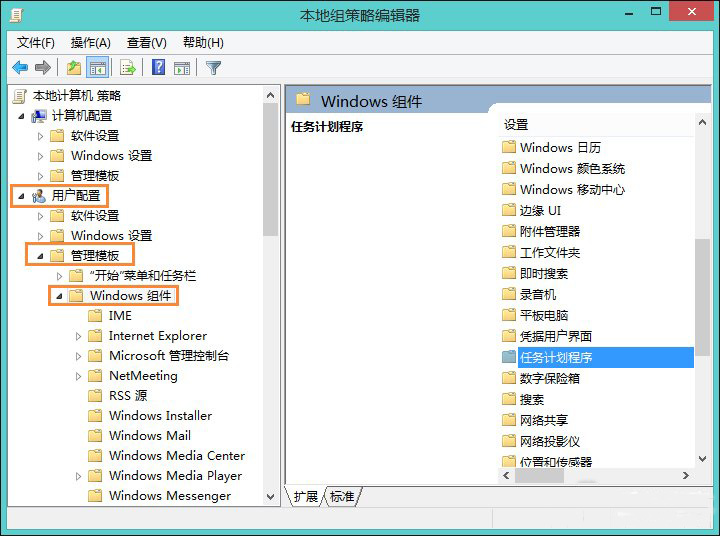Switch to the 标准 tab
Image resolution: width=720 pixels, height=536 pixels.
pos(342,497)
